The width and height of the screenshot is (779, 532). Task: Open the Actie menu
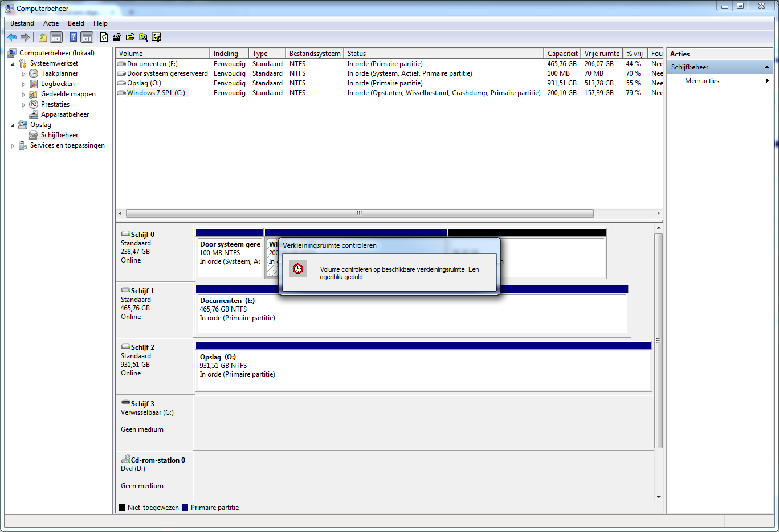[x=51, y=23]
